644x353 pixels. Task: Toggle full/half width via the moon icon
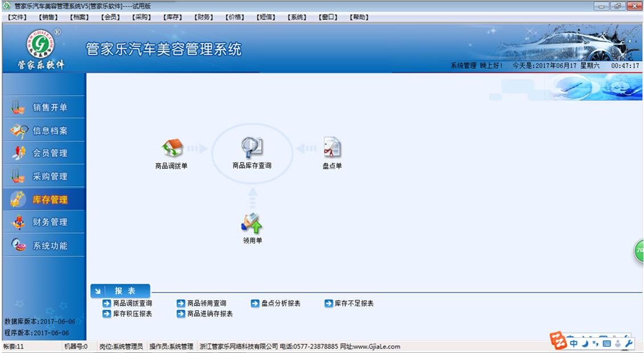585,344
